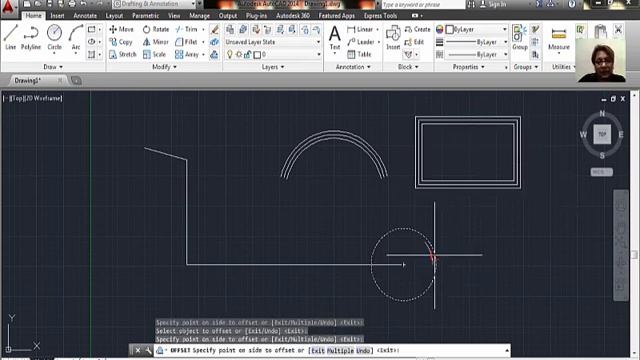Switch to the Parametric tab
This screenshot has width=640, height=360.
[x=145, y=16]
